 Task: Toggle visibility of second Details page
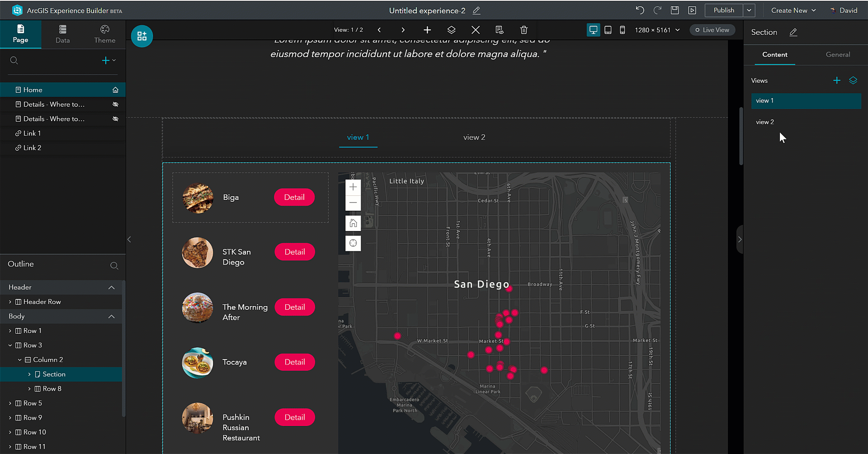115,119
